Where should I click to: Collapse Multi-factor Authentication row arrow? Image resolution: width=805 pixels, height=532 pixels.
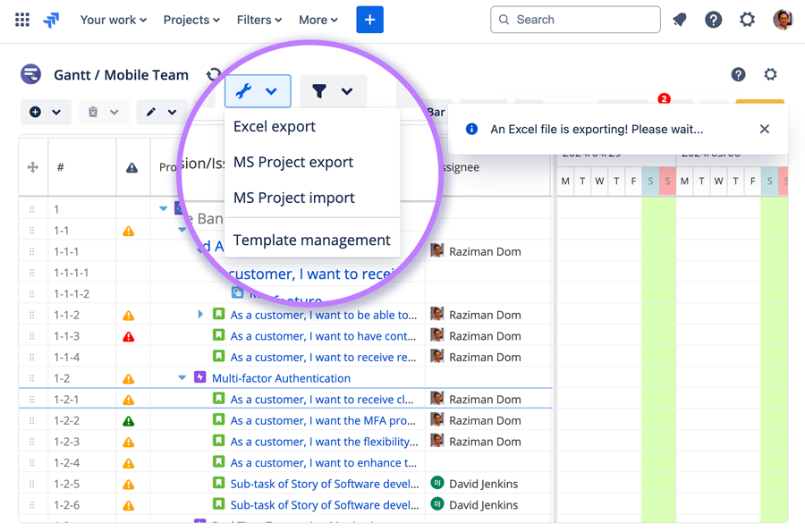click(x=182, y=377)
